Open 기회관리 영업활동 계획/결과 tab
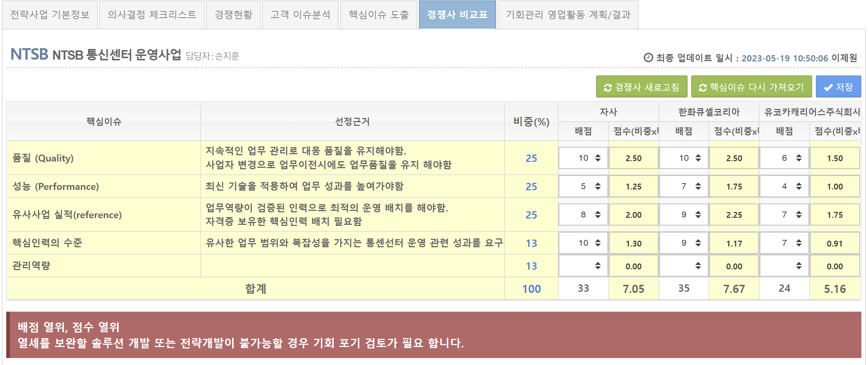868x365 pixels. click(568, 15)
